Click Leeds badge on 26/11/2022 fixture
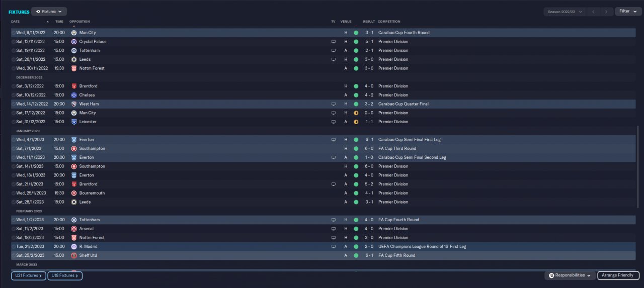 [x=74, y=59]
